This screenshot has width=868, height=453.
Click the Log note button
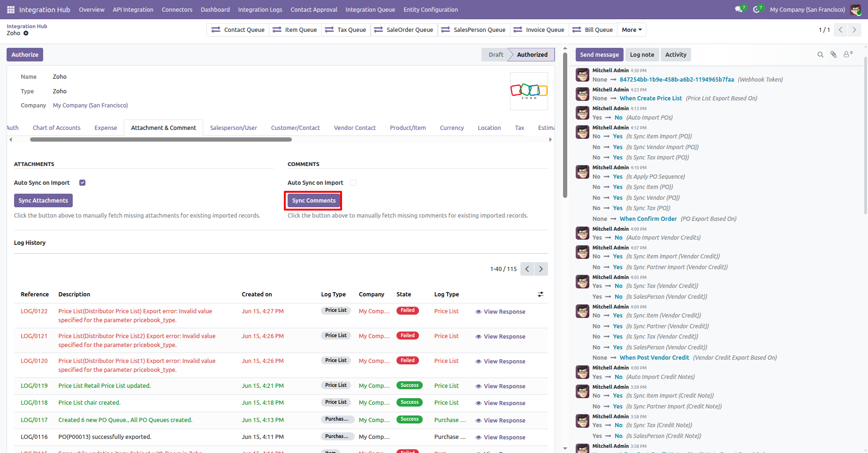(x=642, y=55)
